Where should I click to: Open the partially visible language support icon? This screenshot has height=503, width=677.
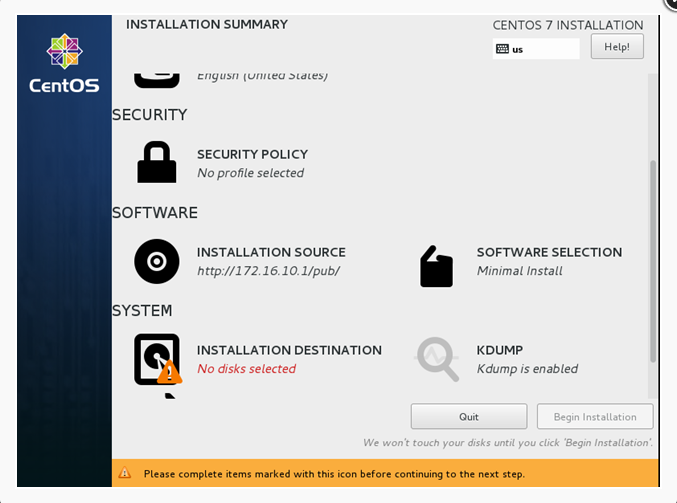(157, 80)
